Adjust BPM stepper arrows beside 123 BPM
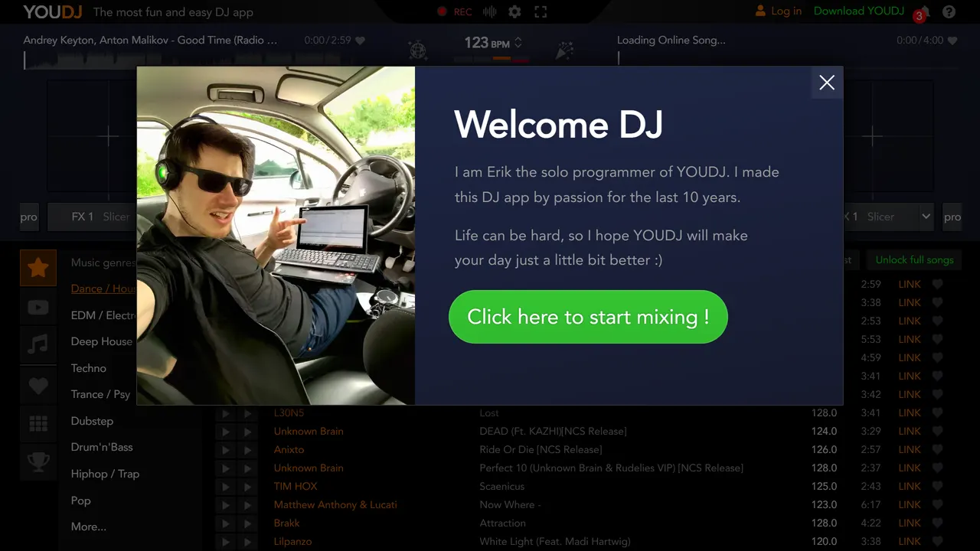The width and height of the screenshot is (980, 551). [518, 42]
